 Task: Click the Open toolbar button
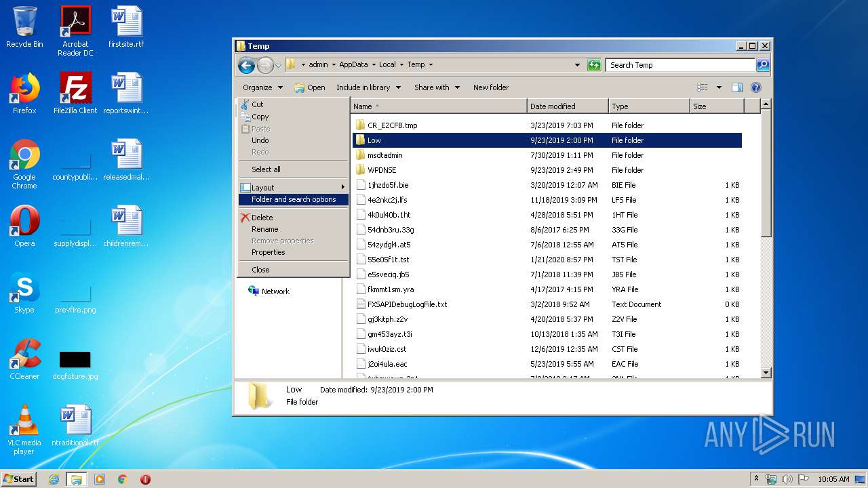point(310,87)
